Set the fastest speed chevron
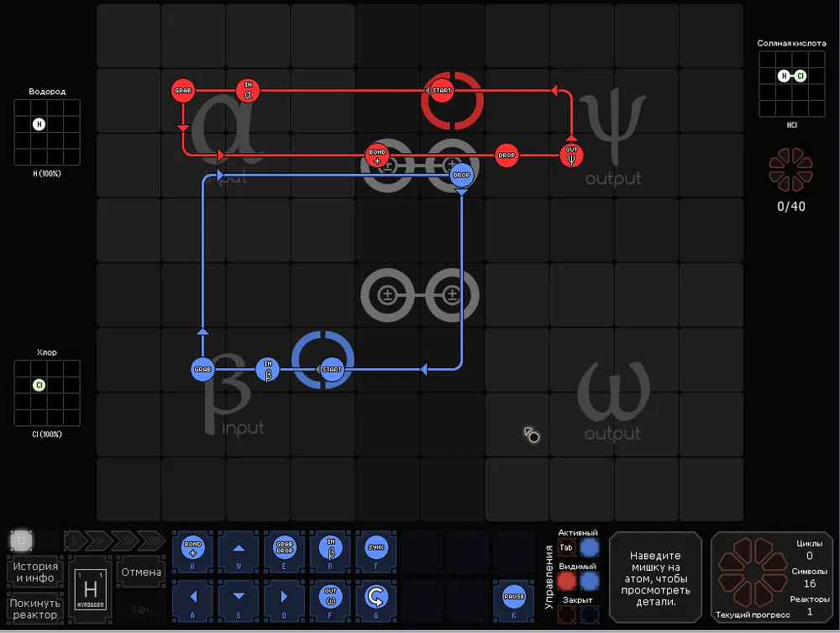 150,541
